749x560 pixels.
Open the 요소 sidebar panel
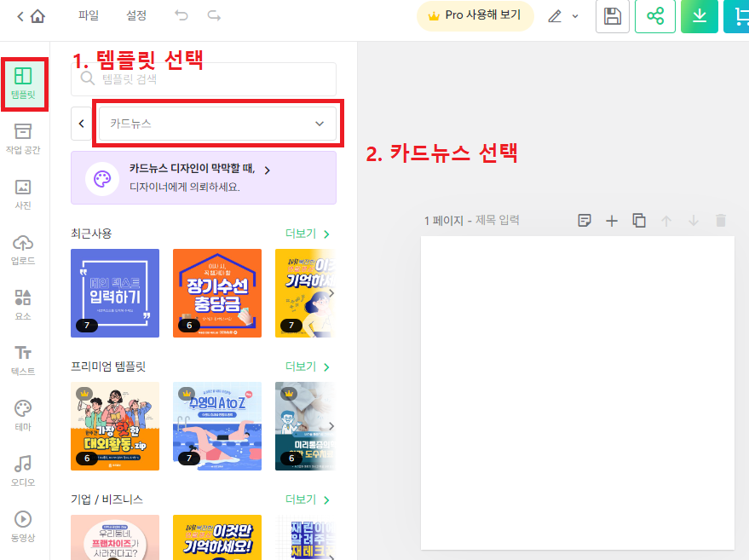tap(23, 304)
